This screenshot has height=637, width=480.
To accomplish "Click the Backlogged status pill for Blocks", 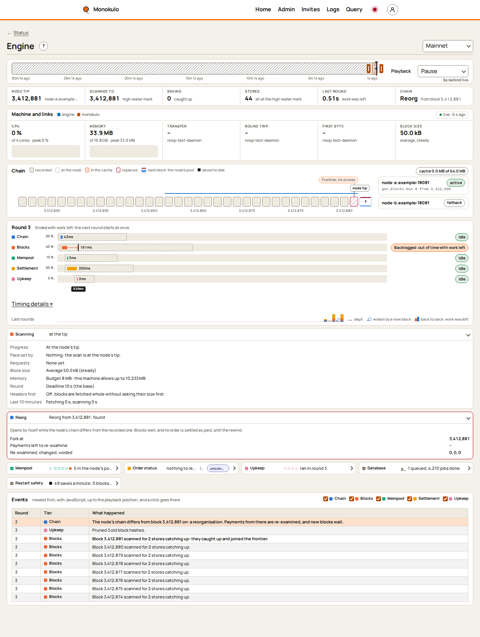I will click(x=429, y=247).
